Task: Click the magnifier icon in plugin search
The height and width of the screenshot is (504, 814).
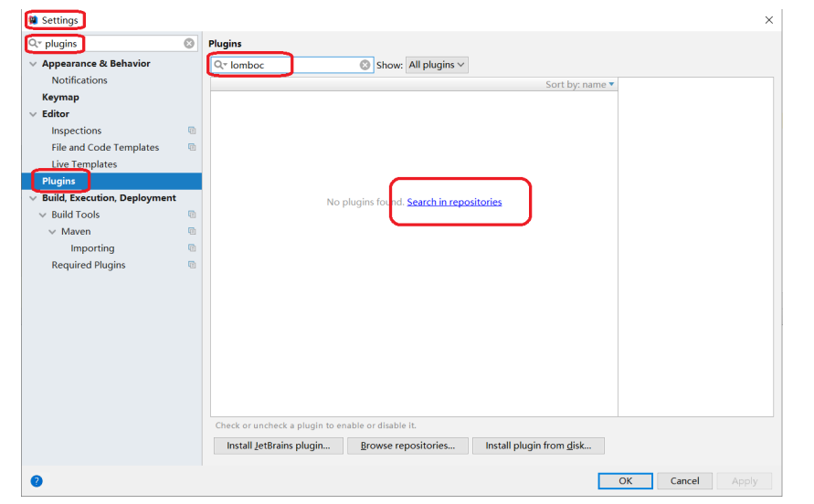Action: click(x=220, y=65)
